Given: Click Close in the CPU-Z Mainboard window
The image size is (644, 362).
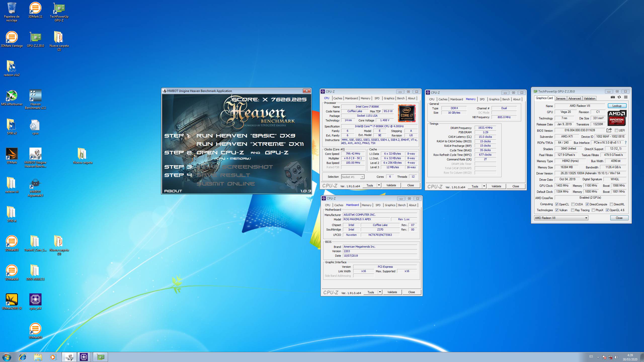Looking at the screenshot, I should click(411, 292).
